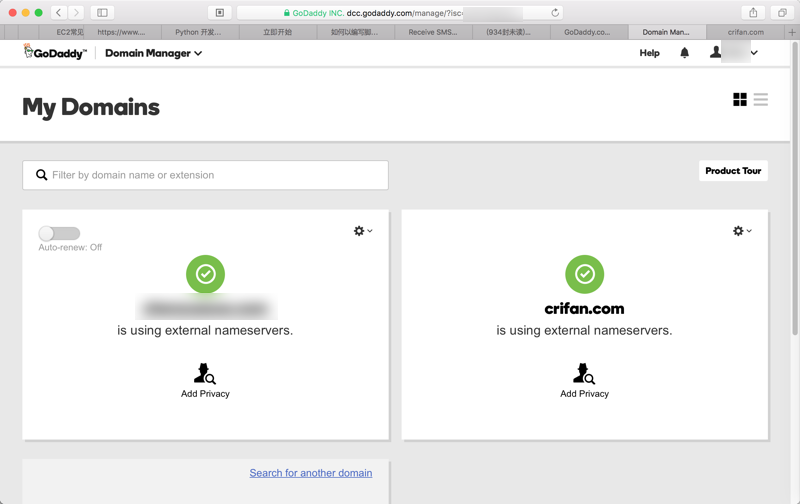Viewport: 800px width, 504px height.
Task: Click Add Privacy icon under crifan.com
Action: click(584, 373)
